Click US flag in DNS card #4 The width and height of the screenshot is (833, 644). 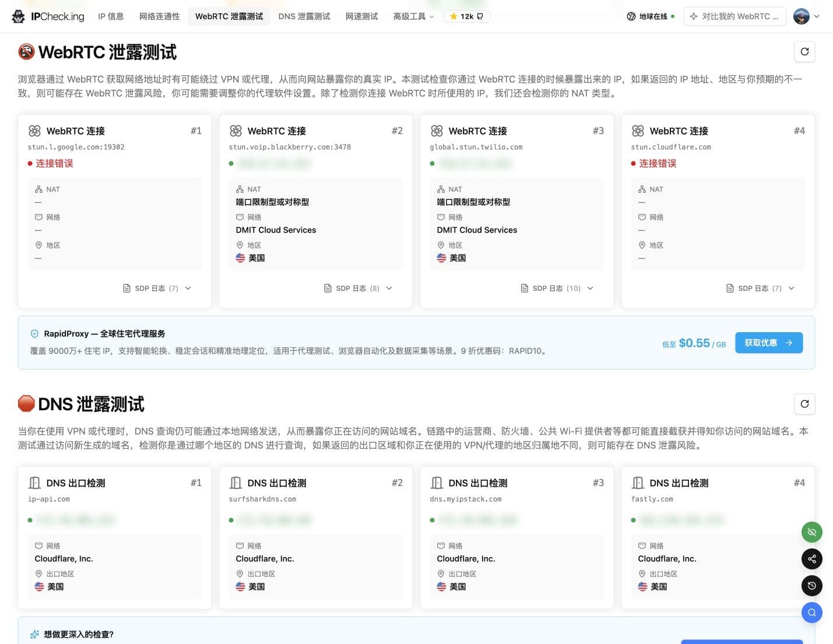(x=642, y=586)
